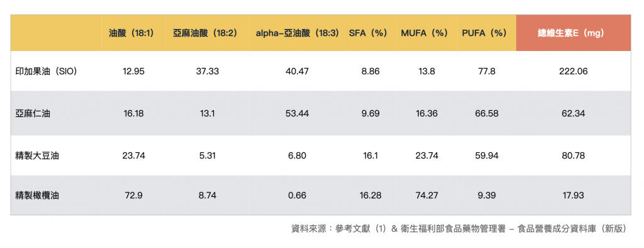The height and width of the screenshot is (248, 644).
Task: Click the 油酸 (18:1) column header
Action: 131,34
